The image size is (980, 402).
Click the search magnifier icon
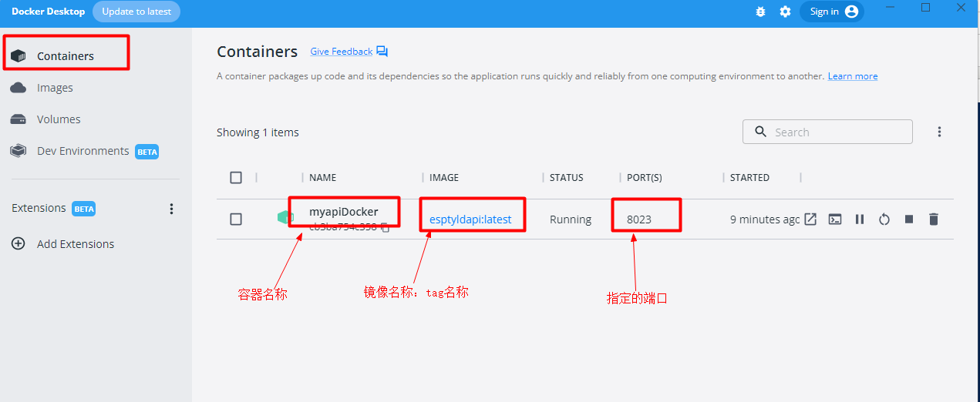coord(761,132)
